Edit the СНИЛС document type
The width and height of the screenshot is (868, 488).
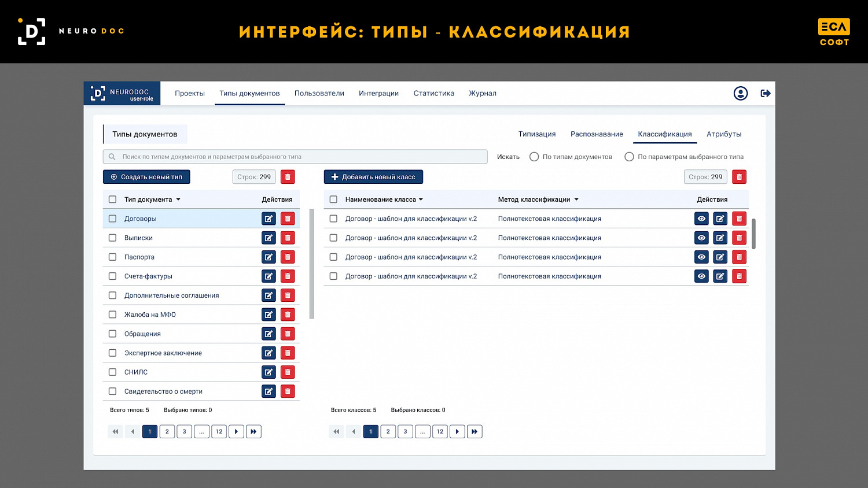point(269,372)
